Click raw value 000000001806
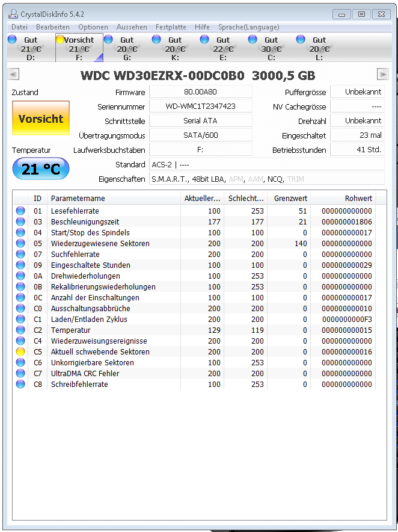 click(347, 222)
